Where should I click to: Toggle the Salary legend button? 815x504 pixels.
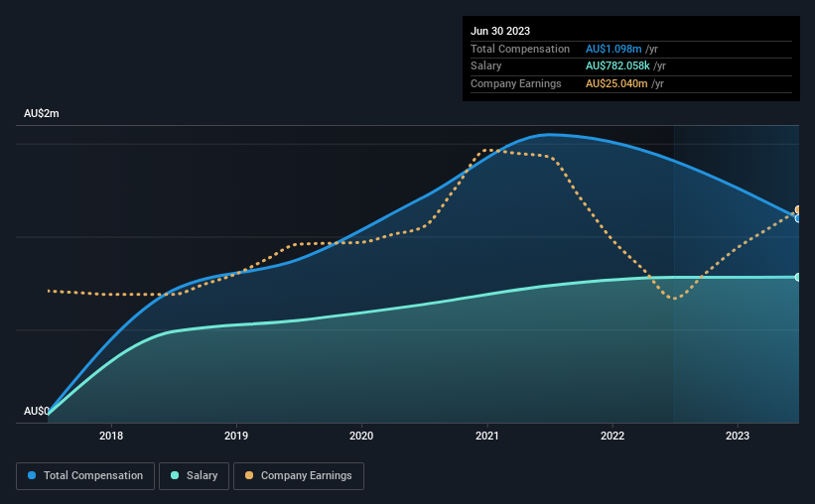pos(194,476)
